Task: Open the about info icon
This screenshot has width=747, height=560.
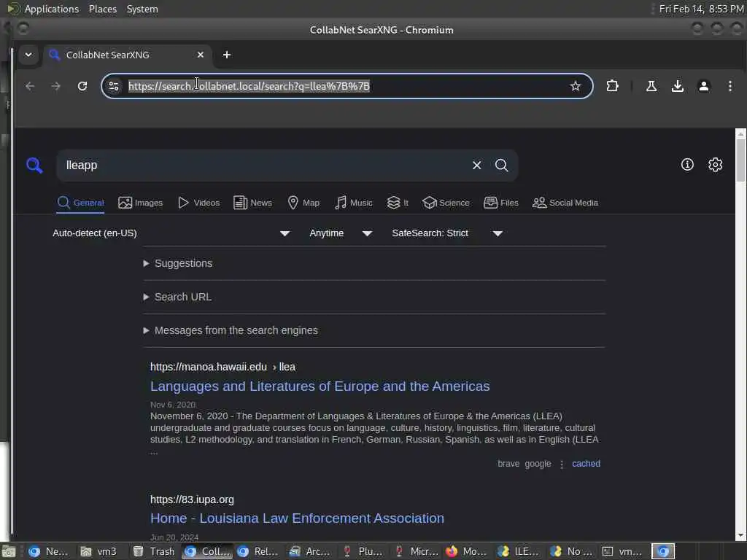Action: pyautogui.click(x=687, y=165)
